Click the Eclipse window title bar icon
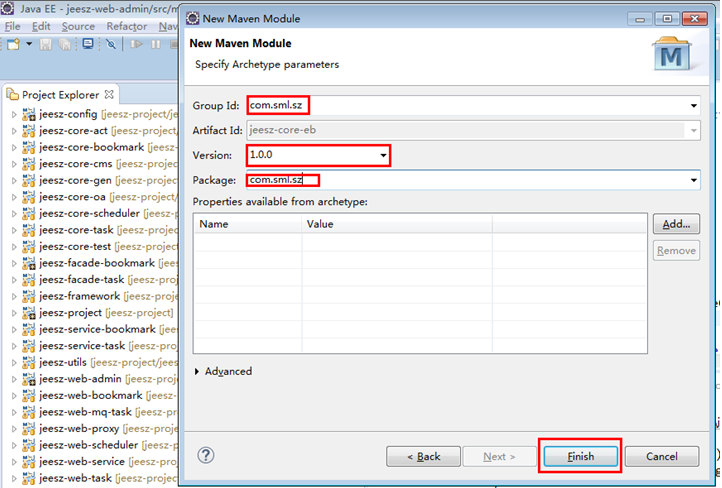Screen dimensions: 722x488 pyautogui.click(x=8, y=8)
